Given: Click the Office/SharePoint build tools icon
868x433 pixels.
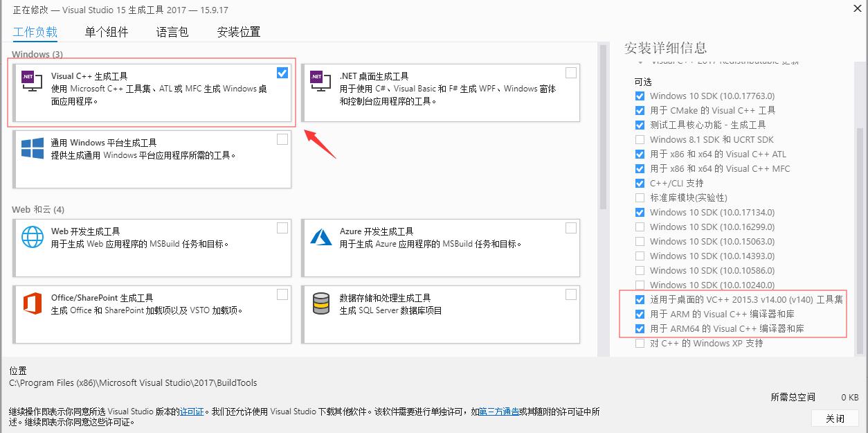Looking at the screenshot, I should click(x=33, y=304).
